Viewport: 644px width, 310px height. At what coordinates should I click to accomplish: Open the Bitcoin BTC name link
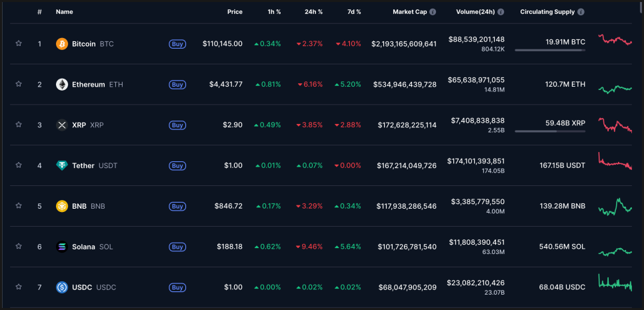(x=93, y=43)
